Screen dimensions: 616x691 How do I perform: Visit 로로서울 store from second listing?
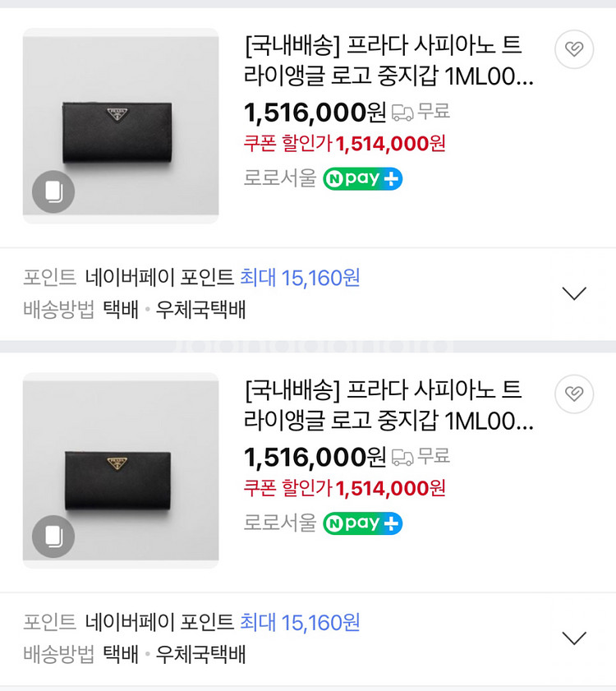point(280,523)
